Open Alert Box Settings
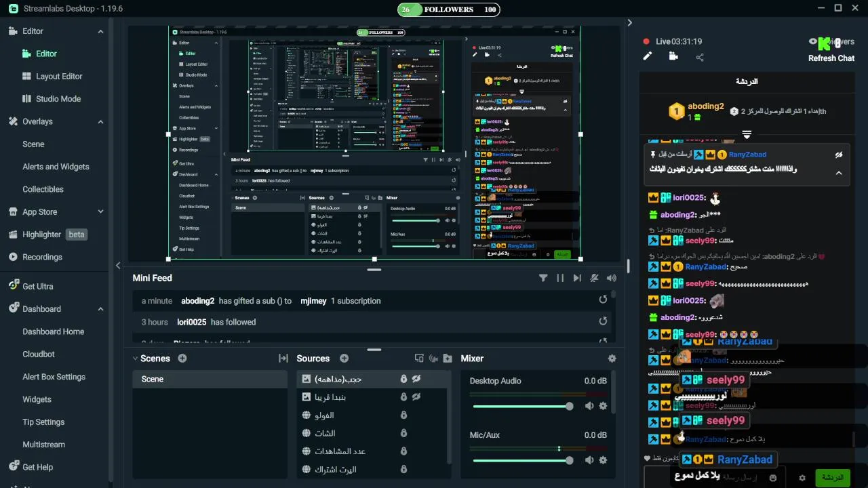This screenshot has width=868, height=488. point(54,376)
